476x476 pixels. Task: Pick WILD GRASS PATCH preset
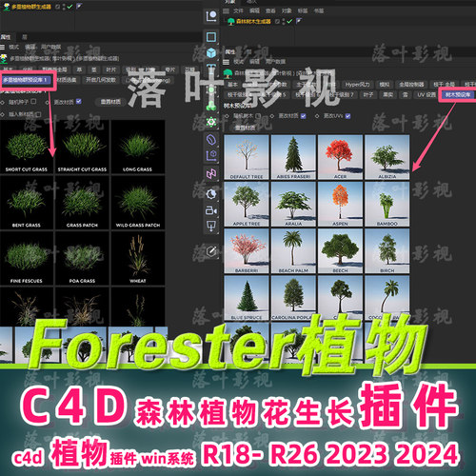click(x=138, y=203)
